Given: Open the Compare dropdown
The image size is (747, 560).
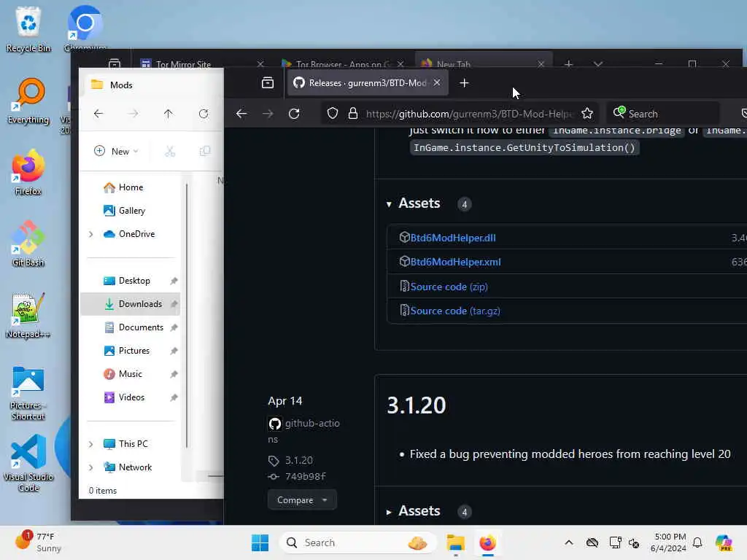Looking at the screenshot, I should tap(302, 500).
